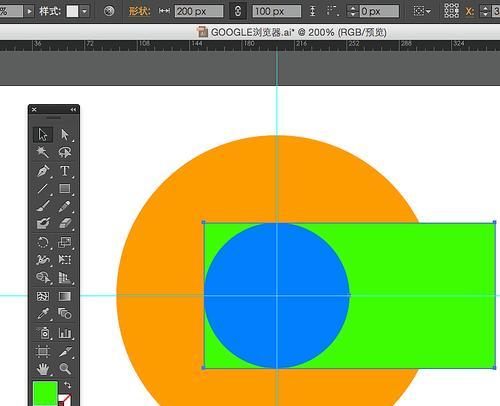Select the Shape Builder tool
The image size is (500, 406).
43,277
